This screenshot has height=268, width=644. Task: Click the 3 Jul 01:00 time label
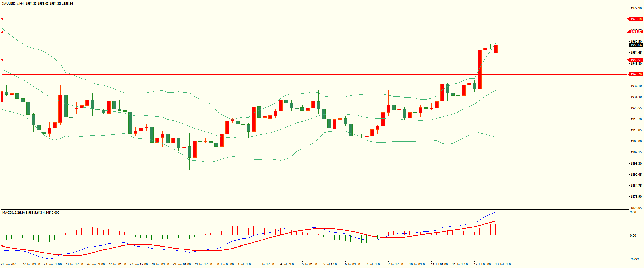245,264
